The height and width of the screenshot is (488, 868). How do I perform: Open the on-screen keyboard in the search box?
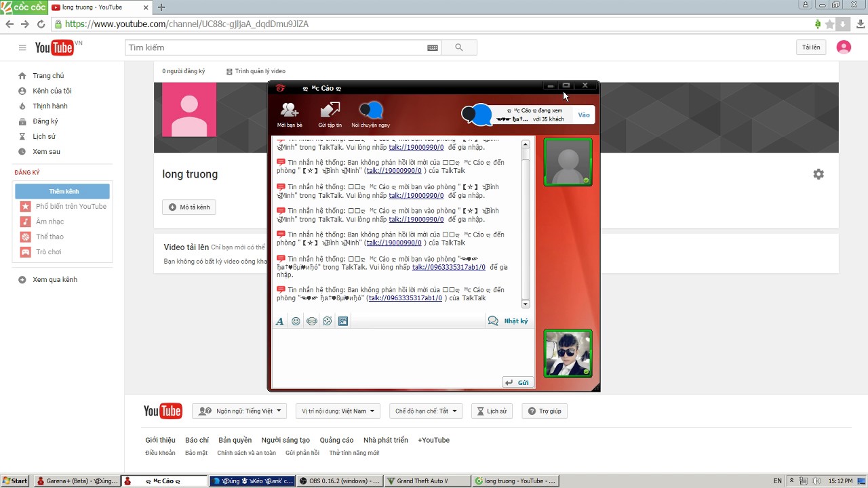click(x=433, y=47)
